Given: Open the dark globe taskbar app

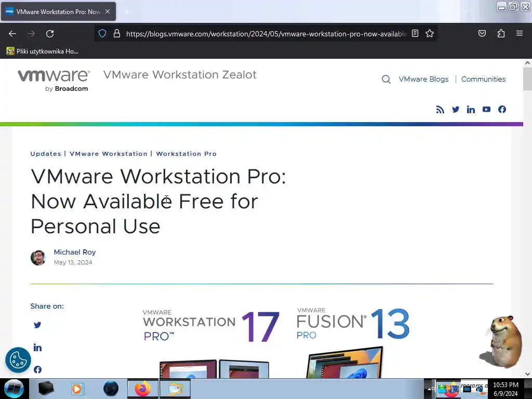Looking at the screenshot, I should [111, 389].
